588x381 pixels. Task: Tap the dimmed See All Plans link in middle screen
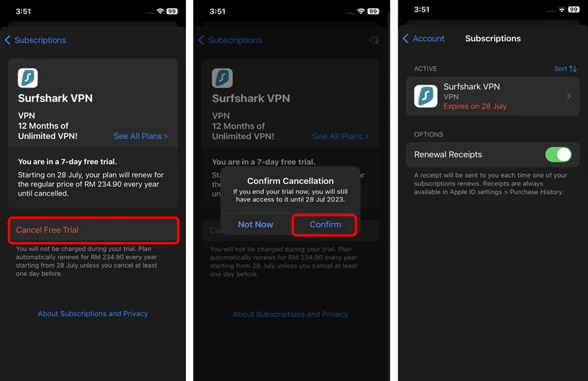[340, 137]
